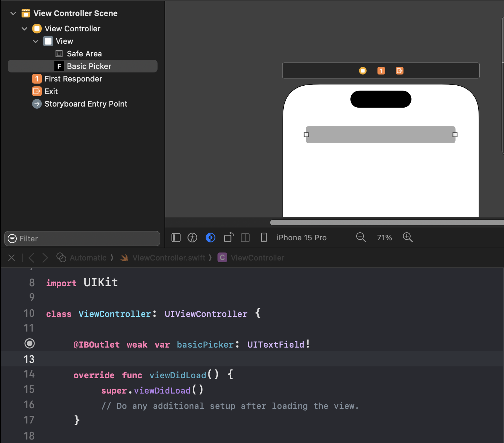Image resolution: width=504 pixels, height=443 pixels.
Task: Zoom out the storyboard canvas
Action: [361, 238]
